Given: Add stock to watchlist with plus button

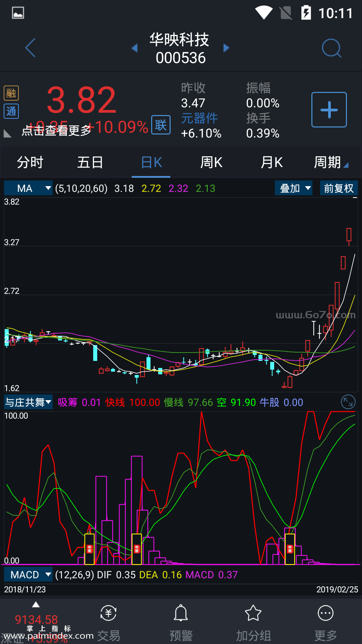Looking at the screenshot, I should click(329, 110).
